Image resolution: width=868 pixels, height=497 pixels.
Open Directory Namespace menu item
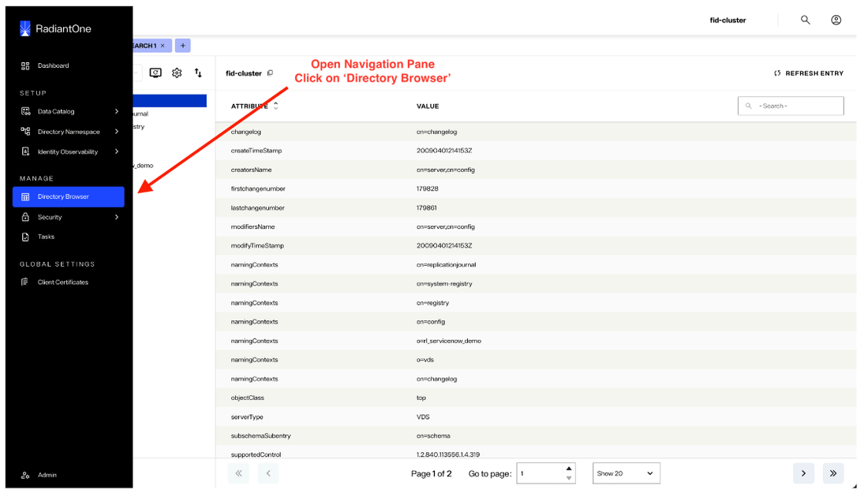pos(69,132)
